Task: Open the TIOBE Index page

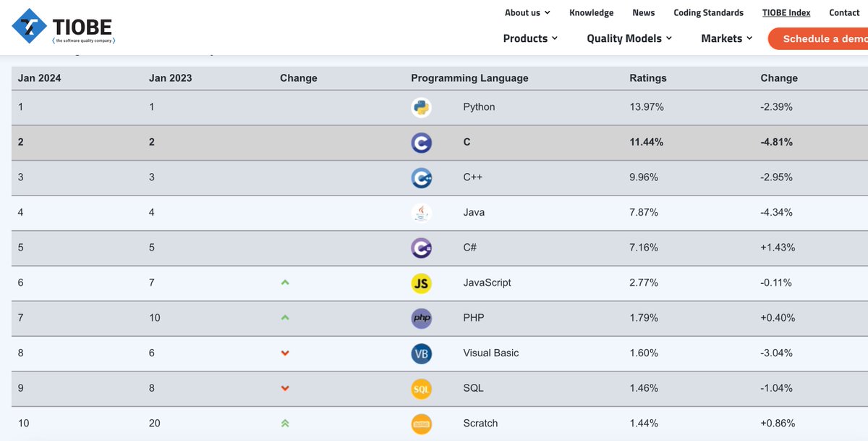Action: click(786, 12)
